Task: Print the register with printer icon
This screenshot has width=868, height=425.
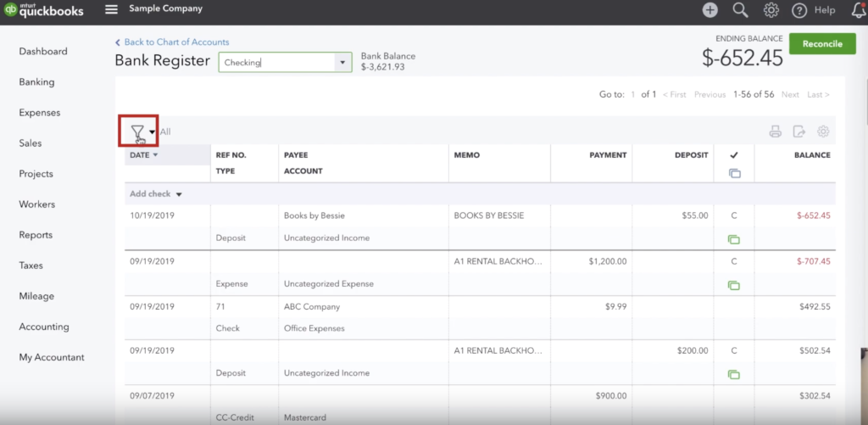Action: pos(775,131)
